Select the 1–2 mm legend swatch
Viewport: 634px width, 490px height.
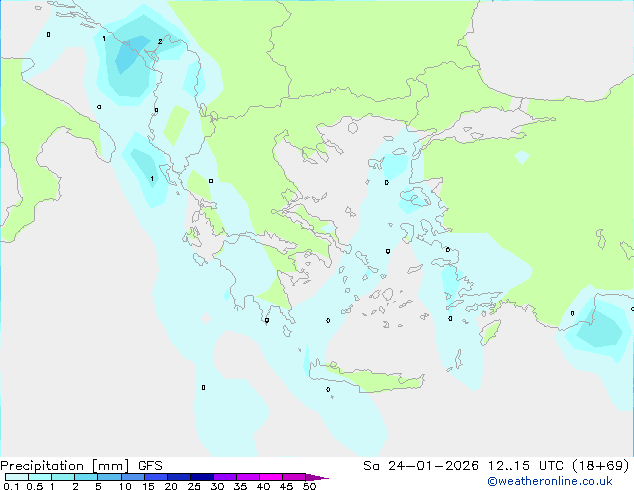pos(63,477)
